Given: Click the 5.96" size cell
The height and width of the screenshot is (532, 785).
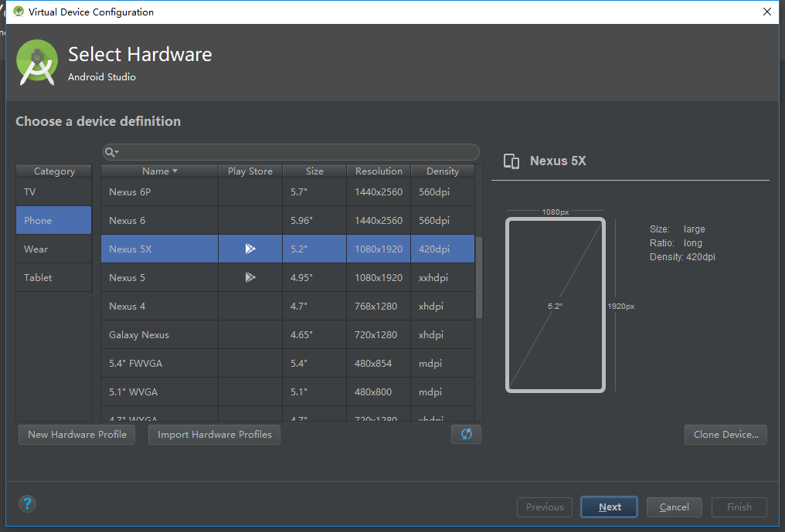Looking at the screenshot, I should pyautogui.click(x=314, y=220).
